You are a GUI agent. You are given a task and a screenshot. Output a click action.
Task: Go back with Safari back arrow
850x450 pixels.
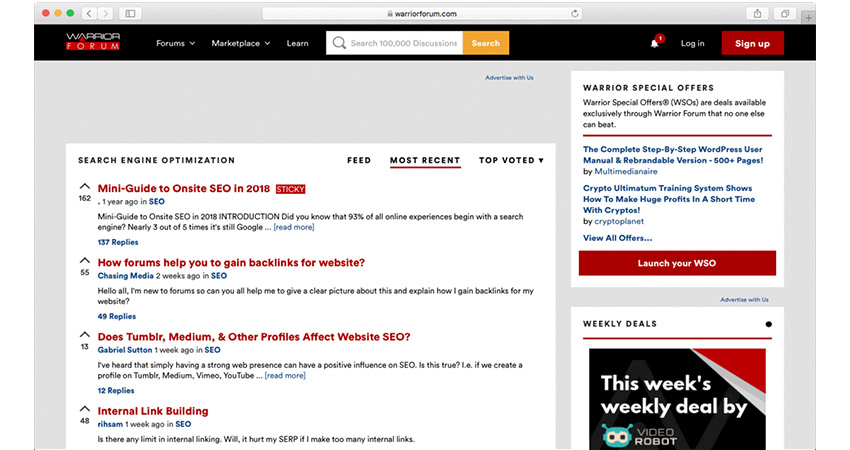[x=89, y=14]
